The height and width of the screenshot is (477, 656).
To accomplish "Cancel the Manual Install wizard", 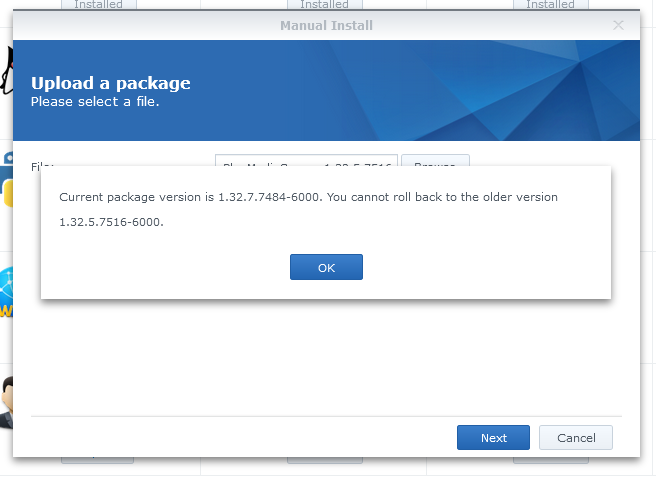I will click(575, 438).
